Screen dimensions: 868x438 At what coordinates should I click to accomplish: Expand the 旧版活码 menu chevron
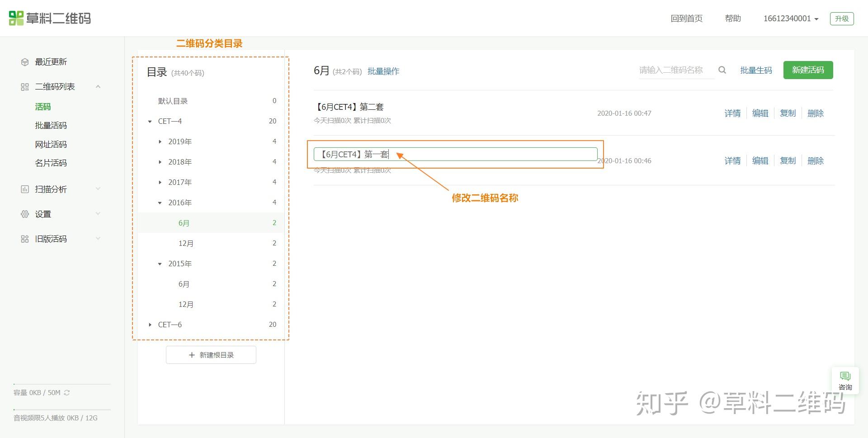(x=98, y=239)
